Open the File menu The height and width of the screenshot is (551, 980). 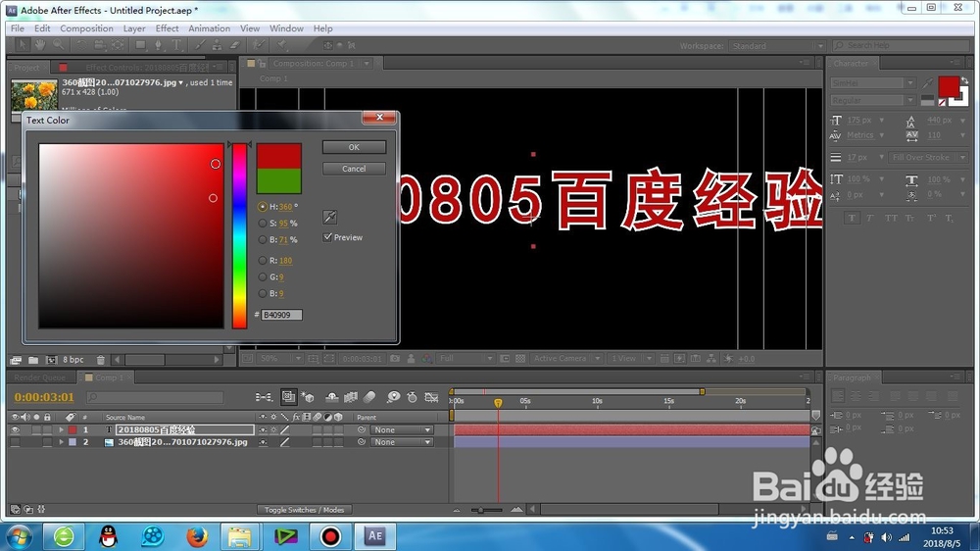point(18,28)
